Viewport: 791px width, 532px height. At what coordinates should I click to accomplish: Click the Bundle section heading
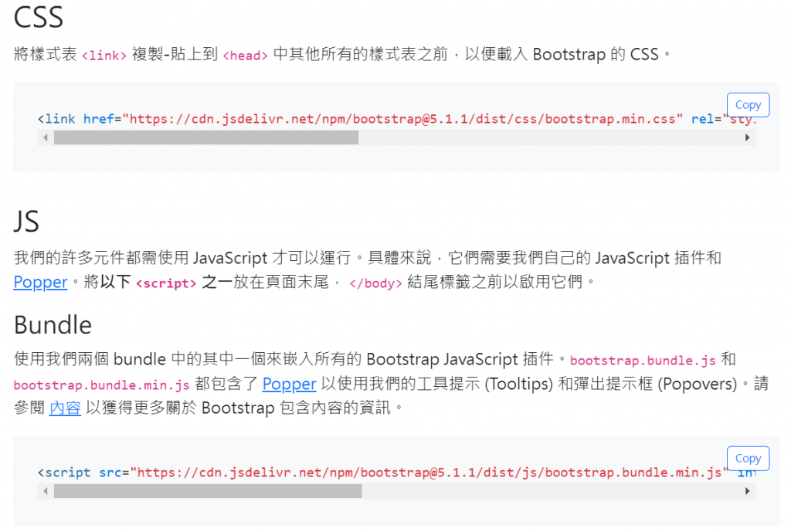53,325
